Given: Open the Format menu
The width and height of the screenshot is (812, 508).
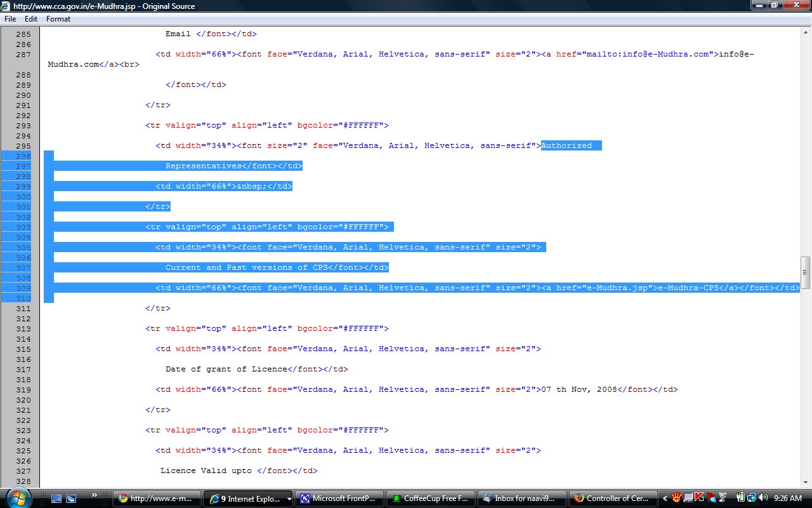Looking at the screenshot, I should click(x=58, y=19).
